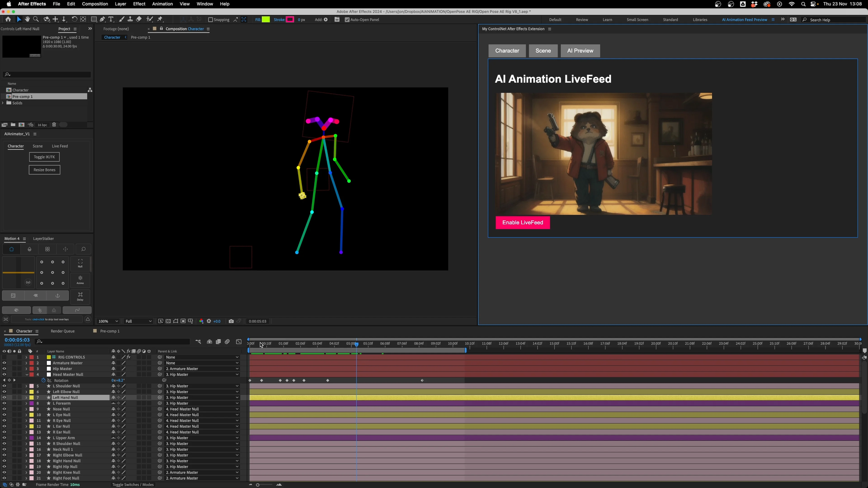Viewport: 868px width, 488px height.
Task: Take a snapshot with camera icon
Action: click(x=231, y=321)
